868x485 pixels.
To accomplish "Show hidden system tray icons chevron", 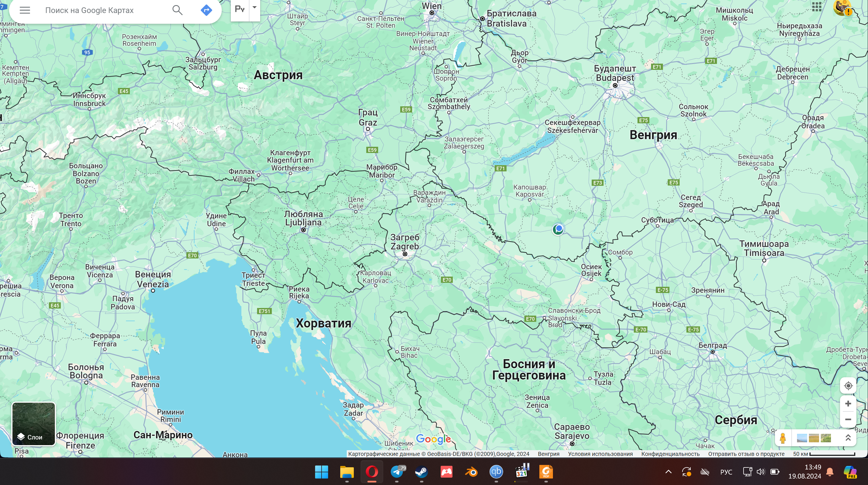I will [668, 471].
